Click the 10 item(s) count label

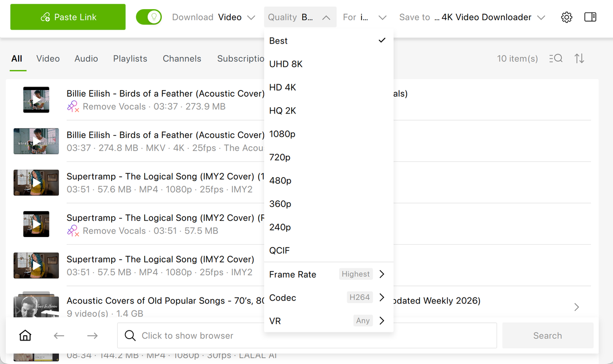click(x=517, y=58)
